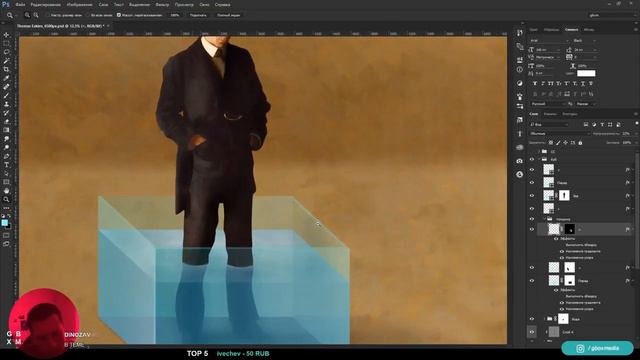Click zoom-in magnifier in options bar

[x=27, y=15]
